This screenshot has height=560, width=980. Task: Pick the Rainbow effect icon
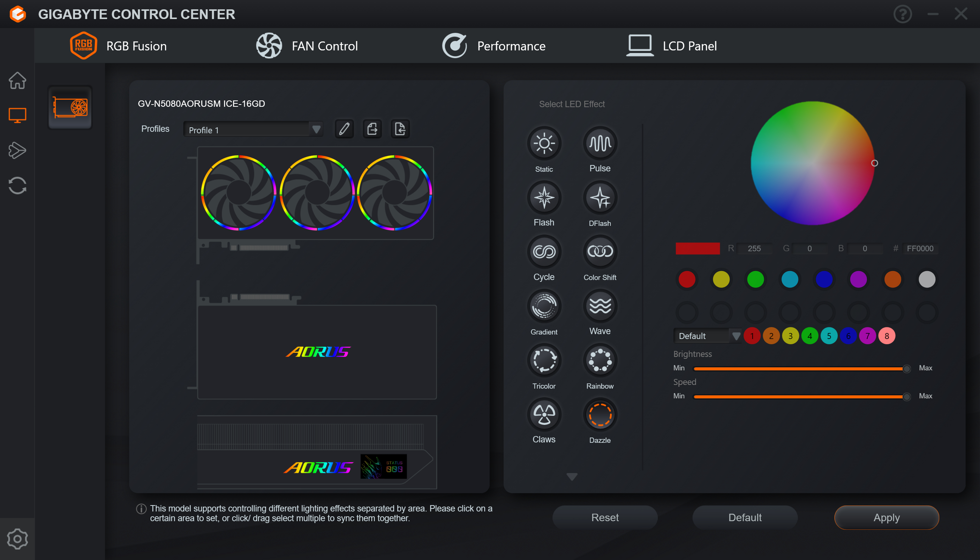pyautogui.click(x=600, y=360)
